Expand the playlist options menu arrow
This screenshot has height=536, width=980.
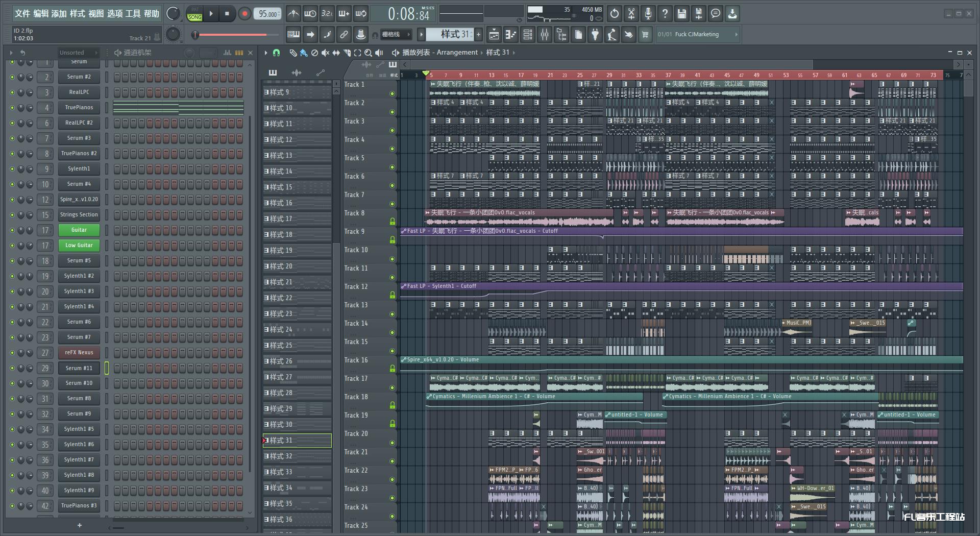click(265, 53)
